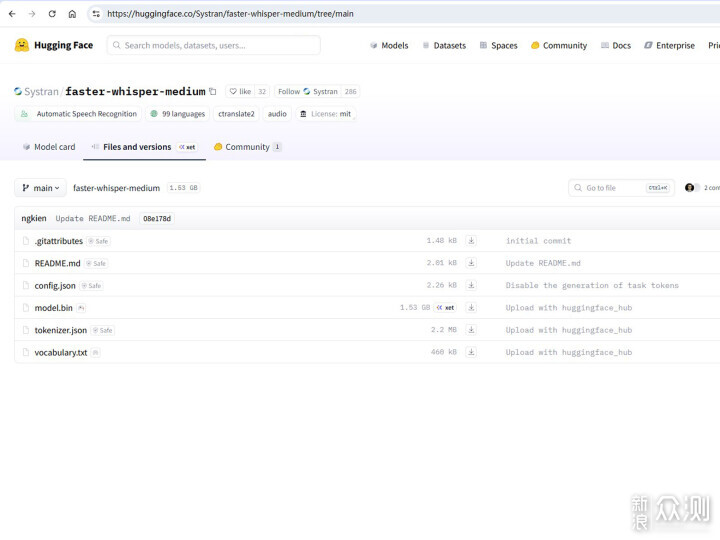Screen dimensions: 720x540
Task: Download the .gitattributes file
Action: pos(471,241)
